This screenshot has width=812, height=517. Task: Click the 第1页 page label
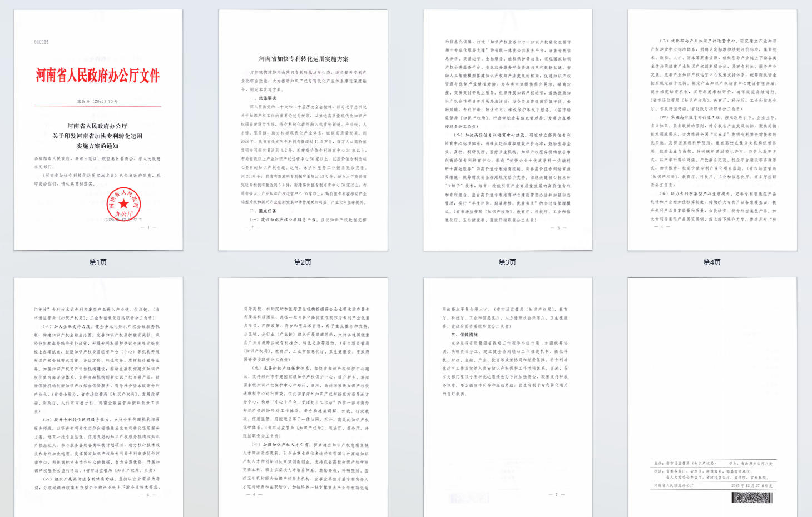[x=98, y=262]
